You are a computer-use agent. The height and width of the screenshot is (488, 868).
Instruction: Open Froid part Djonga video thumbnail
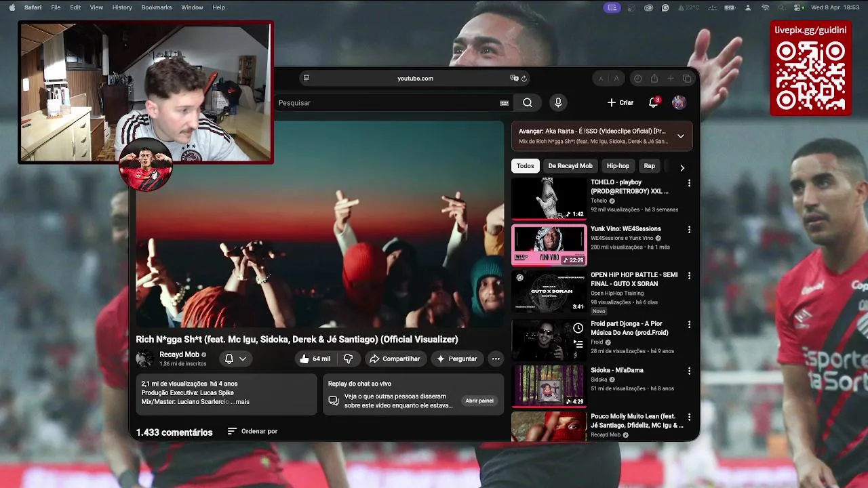click(x=549, y=340)
